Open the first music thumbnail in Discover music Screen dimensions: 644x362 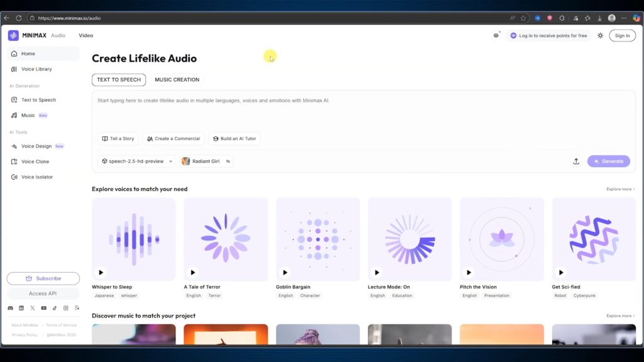tap(133, 334)
